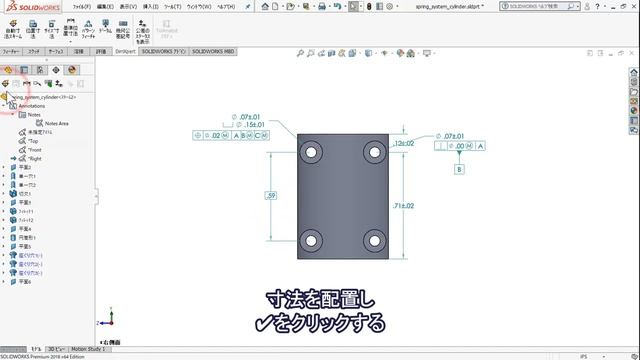Screen dimensions: 640x360
Task: Collapse the Annotations tree node
Action: pyautogui.click(x=4, y=106)
